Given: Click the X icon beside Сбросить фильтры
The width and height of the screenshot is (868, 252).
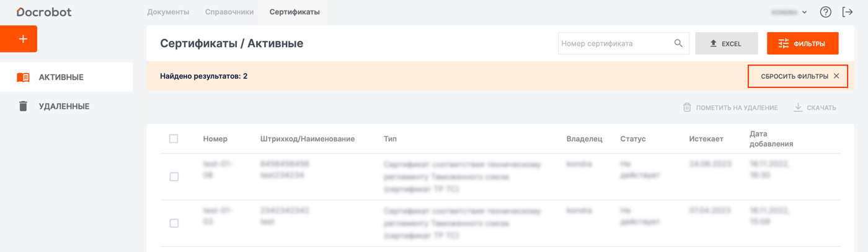Looking at the screenshot, I should 836,76.
